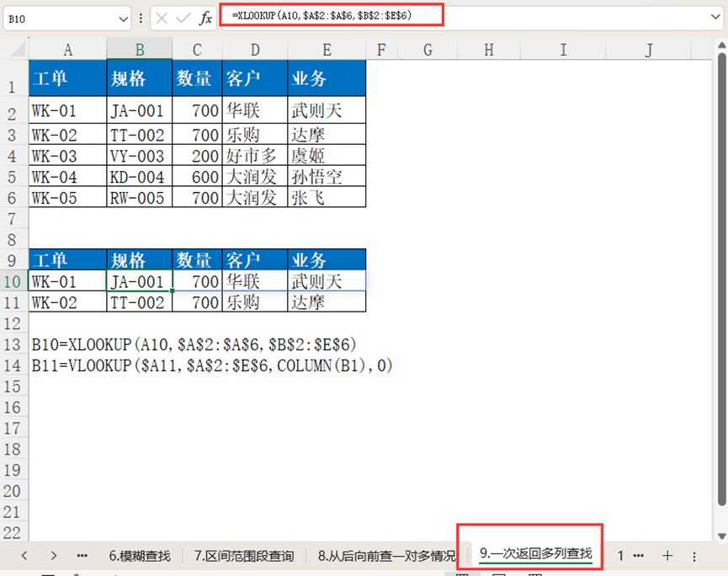Select sheet tab 9.一次返回多列查找

coord(536,553)
